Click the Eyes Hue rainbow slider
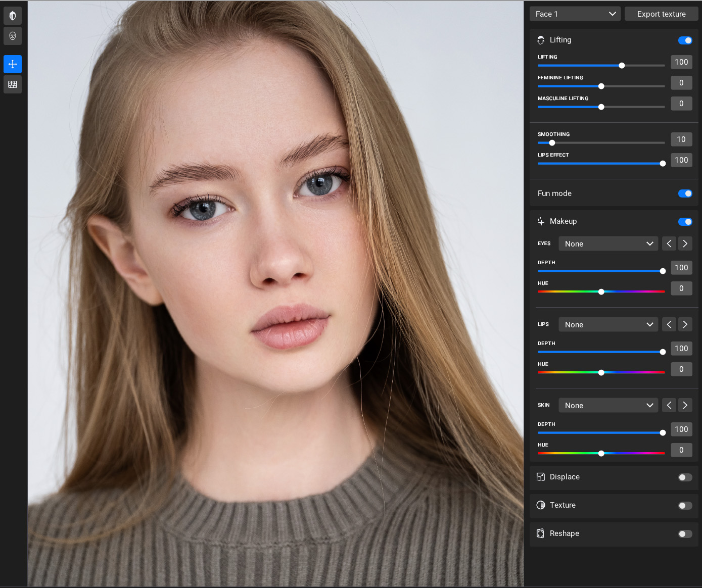Image resolution: width=702 pixels, height=588 pixels. [x=601, y=292]
